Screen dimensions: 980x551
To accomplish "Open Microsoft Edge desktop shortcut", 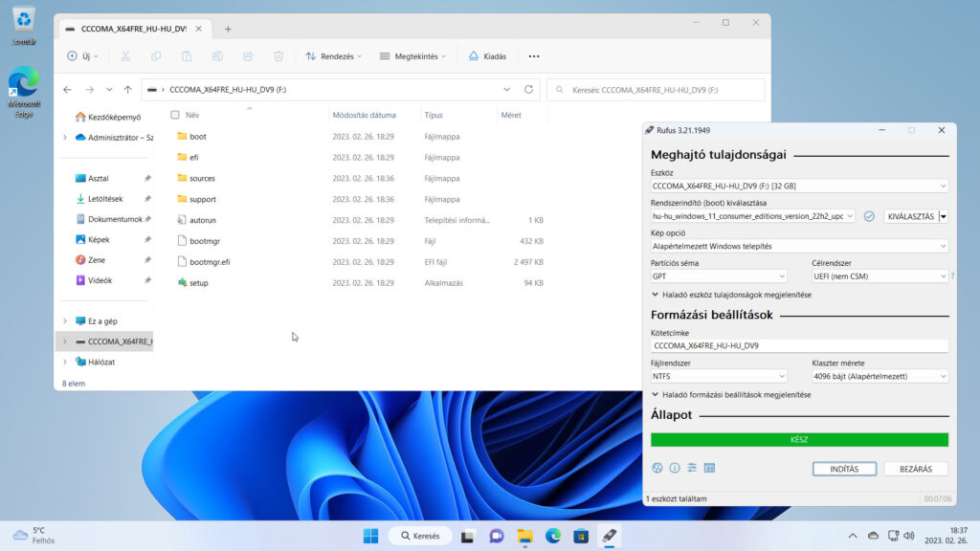I will point(24,92).
